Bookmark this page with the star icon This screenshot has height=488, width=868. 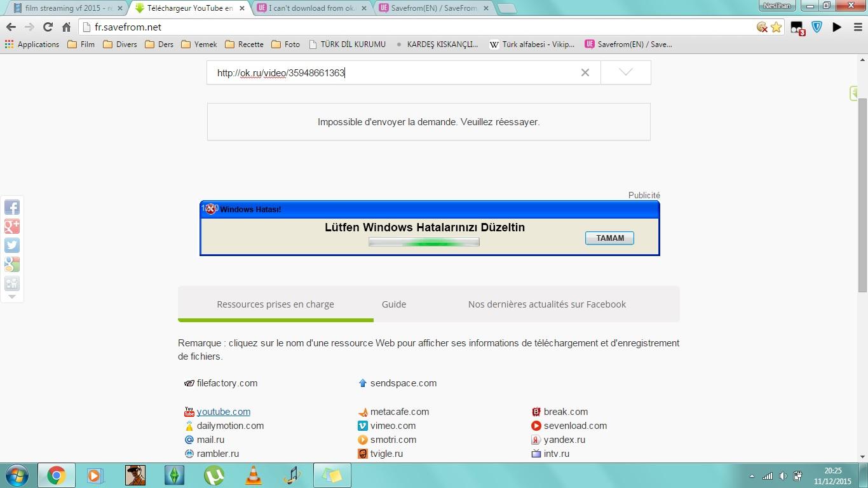(776, 27)
